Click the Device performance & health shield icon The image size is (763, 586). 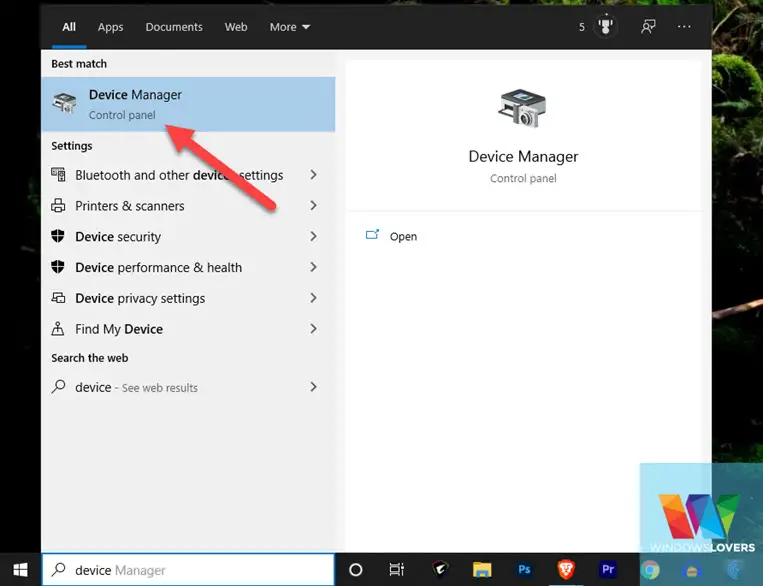point(58,267)
